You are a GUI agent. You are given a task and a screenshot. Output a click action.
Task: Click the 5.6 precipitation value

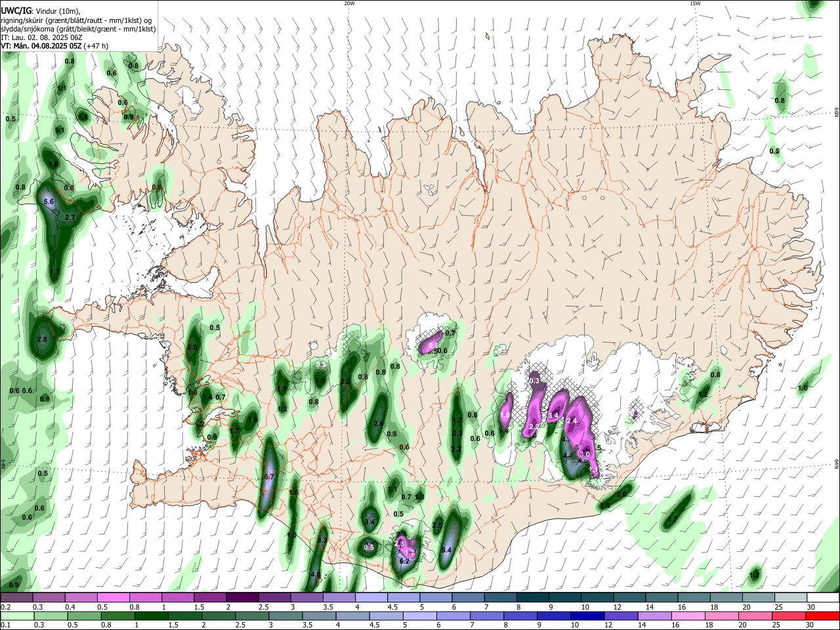click(x=49, y=202)
